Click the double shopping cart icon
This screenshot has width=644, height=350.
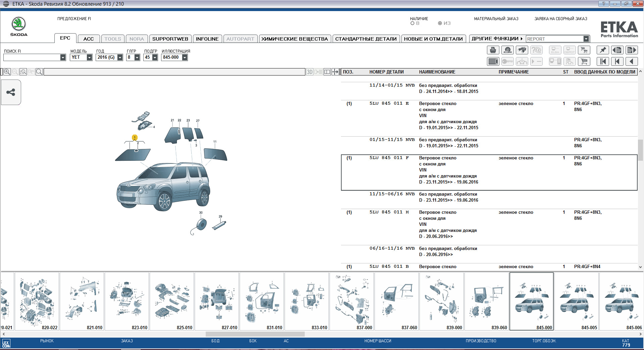584,50
